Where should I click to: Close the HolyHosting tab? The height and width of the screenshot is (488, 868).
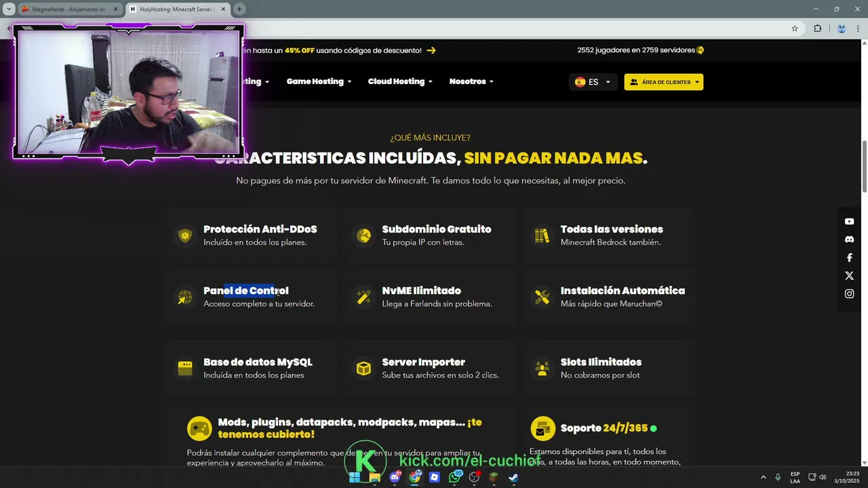(222, 9)
